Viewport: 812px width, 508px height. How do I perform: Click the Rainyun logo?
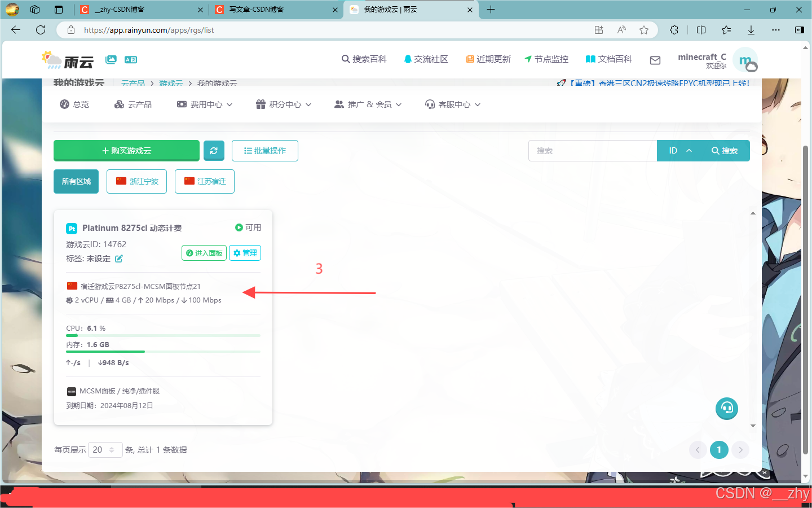(x=67, y=60)
